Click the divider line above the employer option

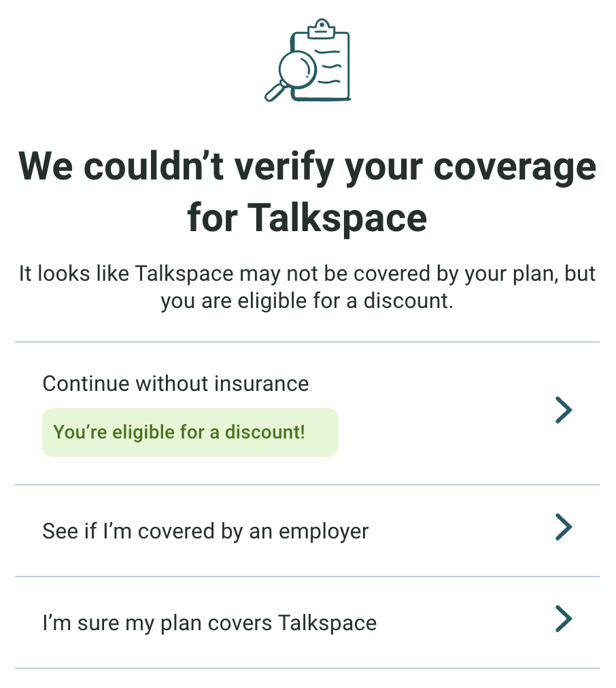pyautogui.click(x=307, y=485)
